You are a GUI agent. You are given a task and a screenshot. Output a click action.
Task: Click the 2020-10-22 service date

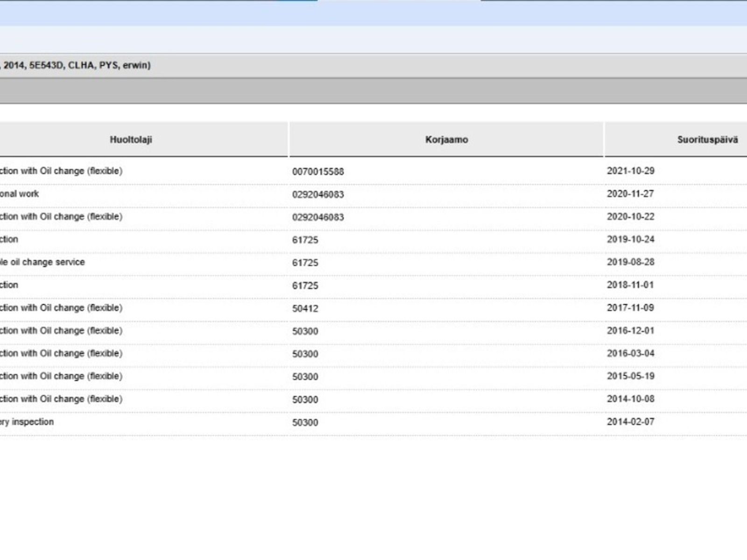[630, 217]
